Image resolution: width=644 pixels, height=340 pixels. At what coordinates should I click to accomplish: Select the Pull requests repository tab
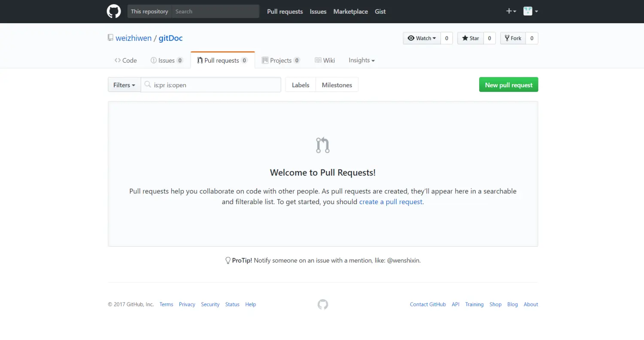pyautogui.click(x=222, y=60)
